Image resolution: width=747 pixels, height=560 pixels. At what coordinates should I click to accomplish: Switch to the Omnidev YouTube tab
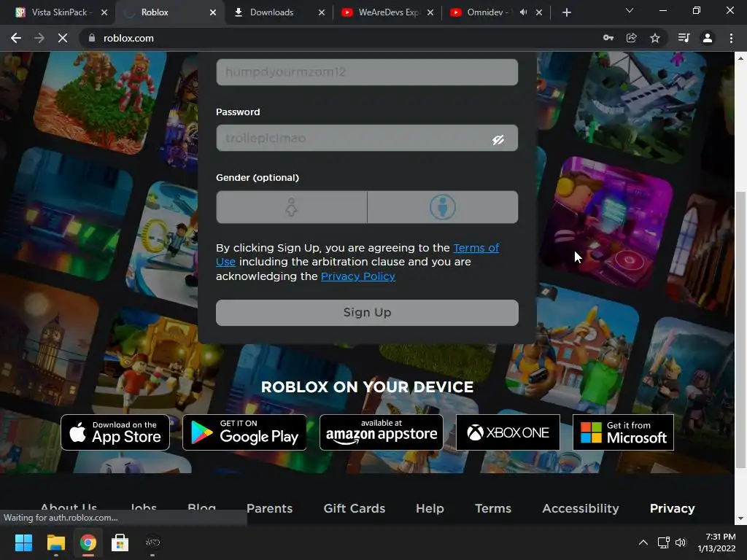click(x=496, y=12)
